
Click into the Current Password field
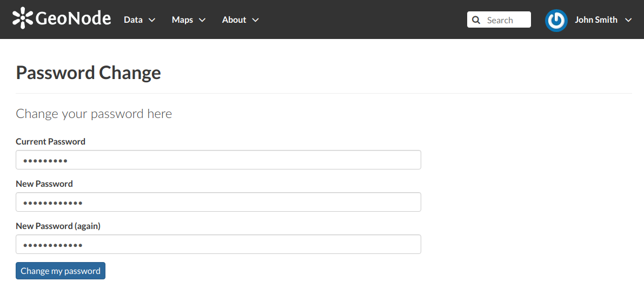[218, 160]
